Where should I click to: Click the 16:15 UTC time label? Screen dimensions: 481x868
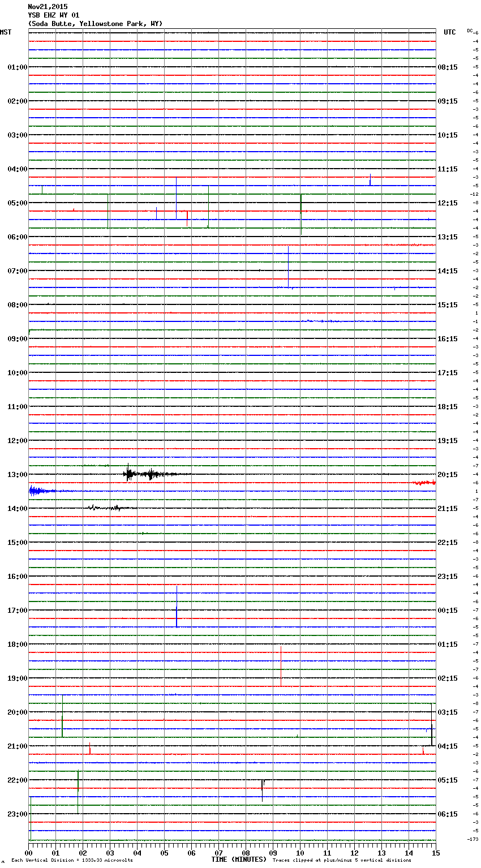click(448, 339)
